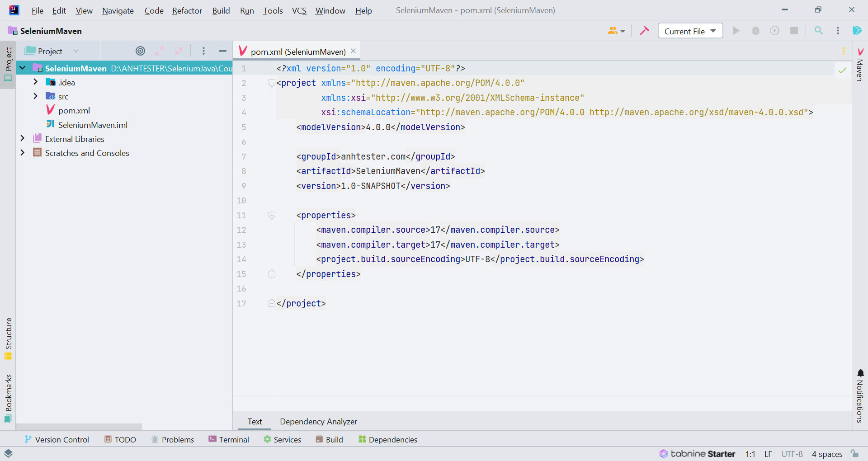Open the Maven tool window

[x=860, y=65]
